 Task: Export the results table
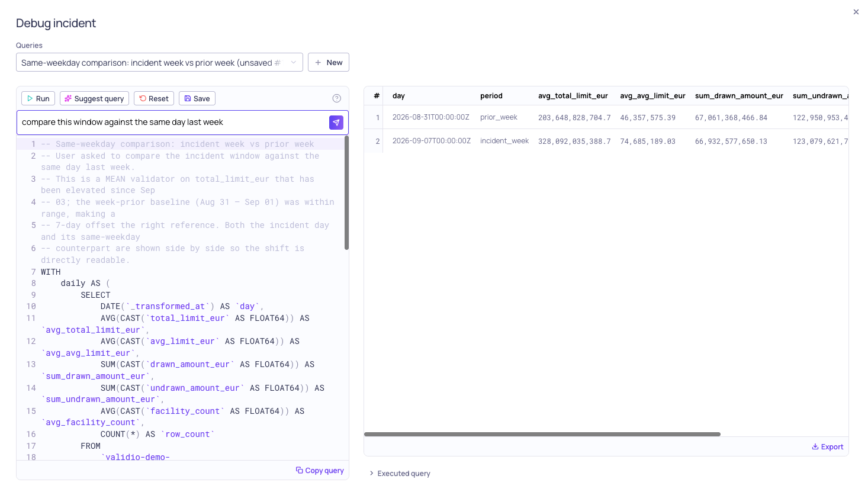827,446
